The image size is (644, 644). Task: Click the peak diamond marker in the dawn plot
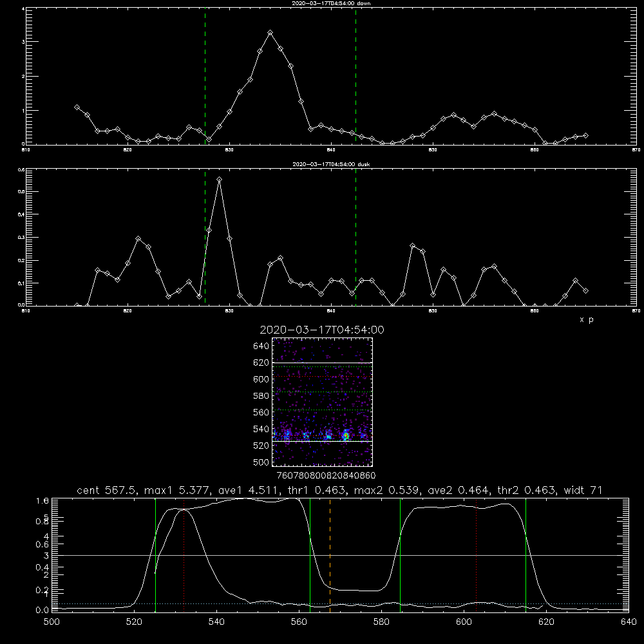(270, 32)
